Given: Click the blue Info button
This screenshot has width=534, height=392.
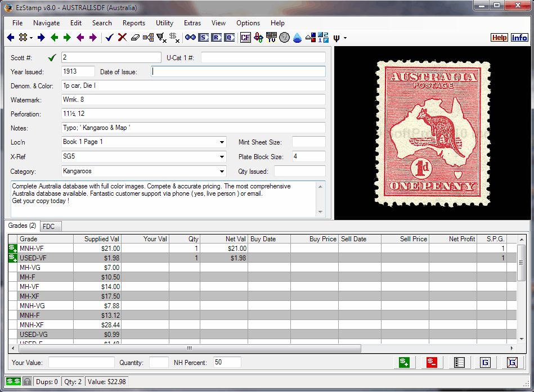Looking at the screenshot, I should pyautogui.click(x=519, y=38).
